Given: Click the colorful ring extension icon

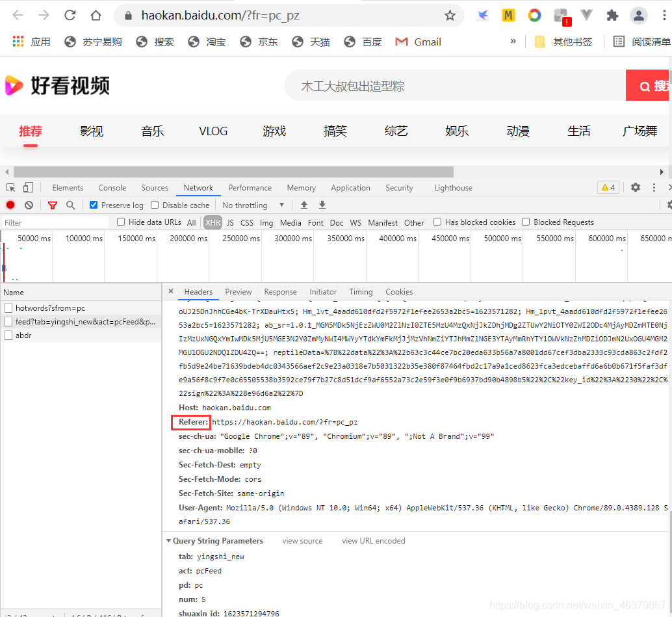Looking at the screenshot, I should point(534,16).
